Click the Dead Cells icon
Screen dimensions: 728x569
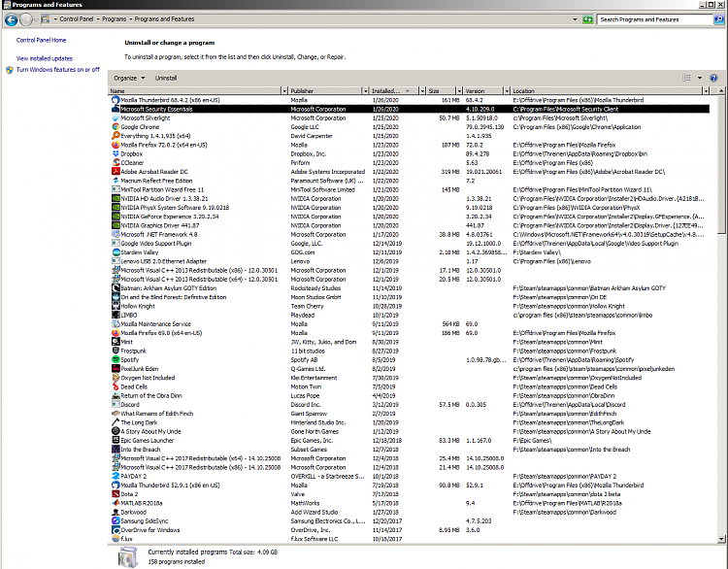(116, 386)
